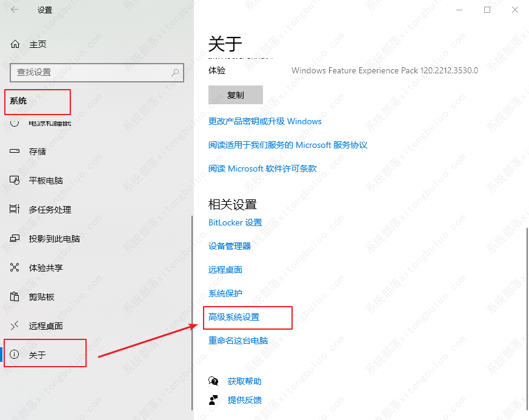Open BitLocker 设置 link
Screen dimensions: 529x420
pyautogui.click(x=235, y=222)
